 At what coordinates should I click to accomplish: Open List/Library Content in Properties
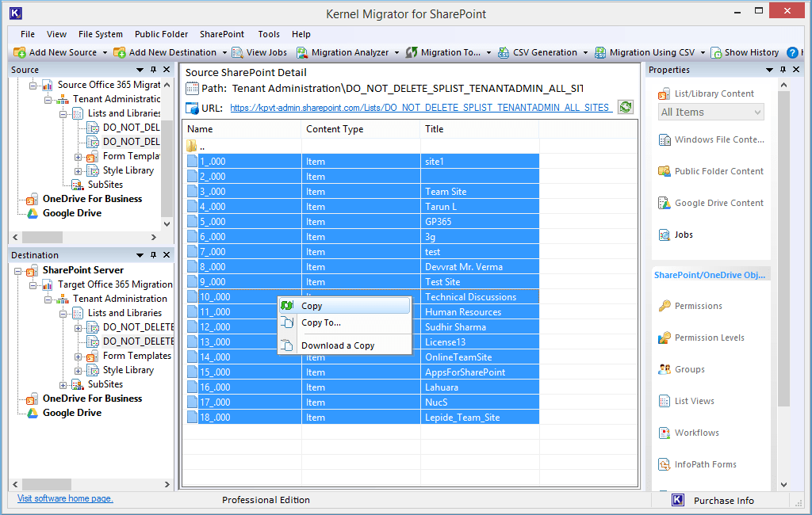click(707, 93)
